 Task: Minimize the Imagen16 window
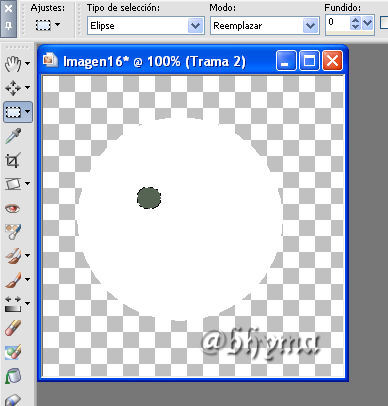(x=286, y=61)
